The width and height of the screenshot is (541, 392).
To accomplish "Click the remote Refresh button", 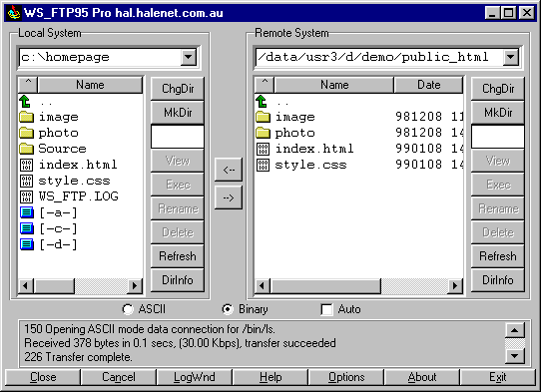I will coord(498,256).
